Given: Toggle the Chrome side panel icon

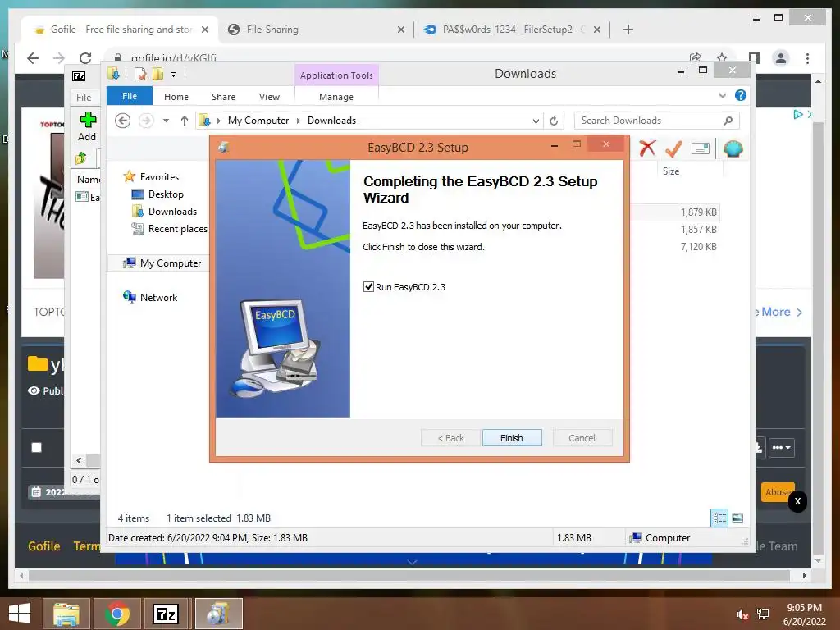Looking at the screenshot, I should pyautogui.click(x=755, y=58).
